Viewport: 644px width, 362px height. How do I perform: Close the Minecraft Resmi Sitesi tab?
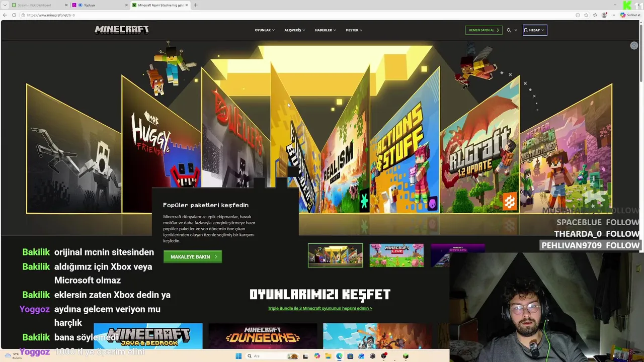[187, 5]
